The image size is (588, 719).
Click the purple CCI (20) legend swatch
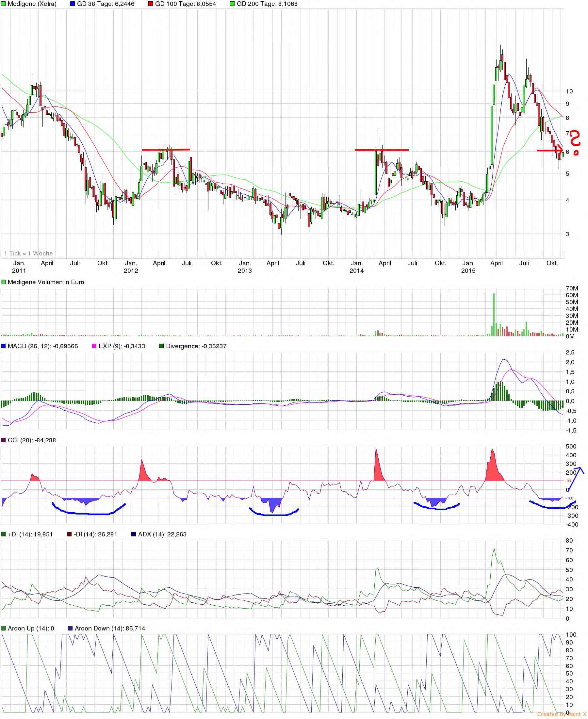3,440
